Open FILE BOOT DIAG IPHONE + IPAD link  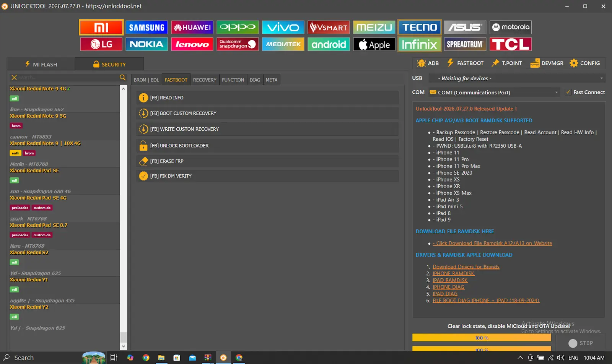pyautogui.click(x=486, y=301)
